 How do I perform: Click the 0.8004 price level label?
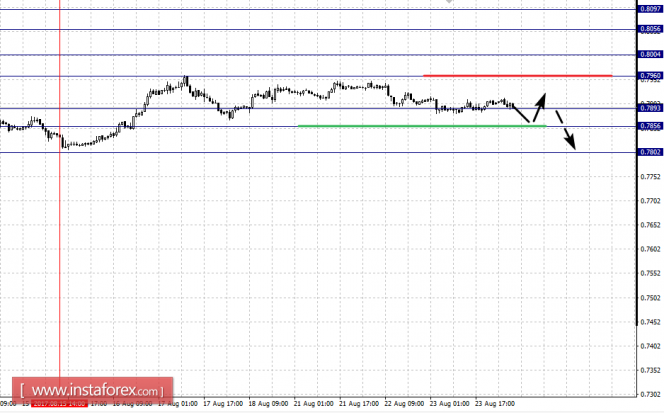(649, 54)
